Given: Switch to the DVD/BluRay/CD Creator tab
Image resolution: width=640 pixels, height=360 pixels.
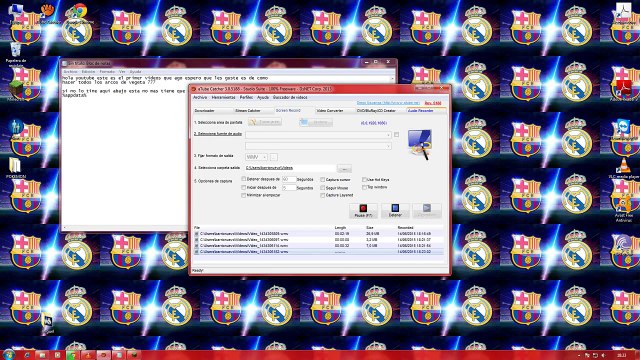Looking at the screenshot, I should pos(376,111).
